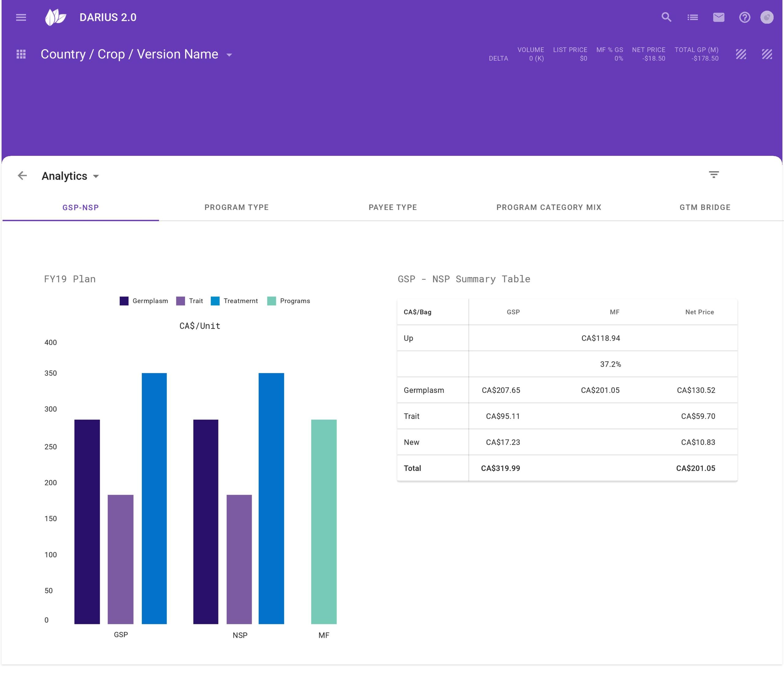Open search in top bar
The width and height of the screenshot is (784, 691).
click(x=666, y=17)
